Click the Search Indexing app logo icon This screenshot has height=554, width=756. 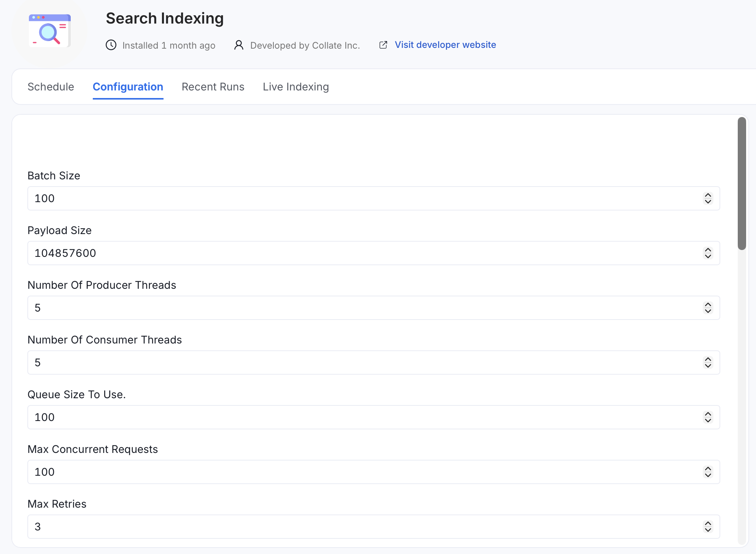point(50,31)
